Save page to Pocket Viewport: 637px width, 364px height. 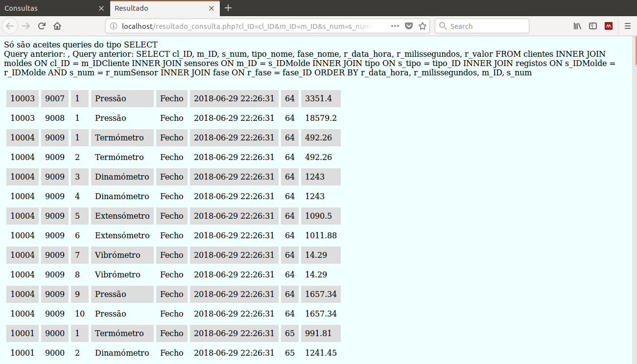[x=409, y=26]
